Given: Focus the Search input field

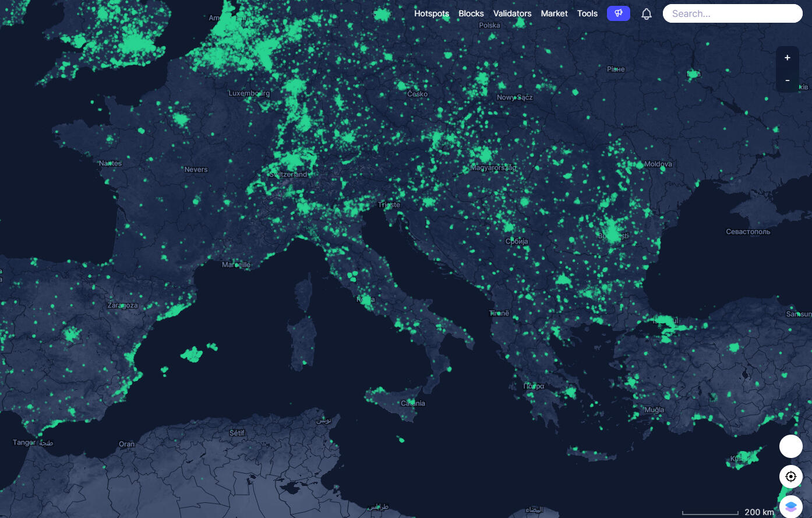Looking at the screenshot, I should [732, 13].
